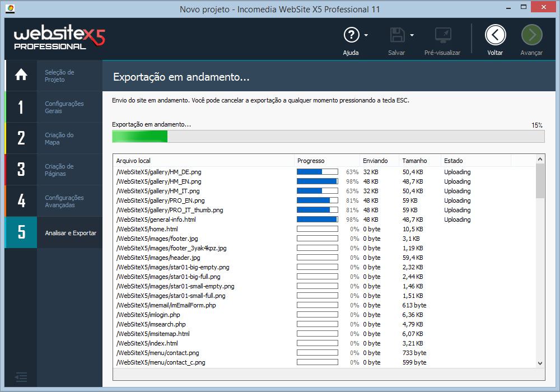Open Configurações Avançadas step

tap(64, 202)
